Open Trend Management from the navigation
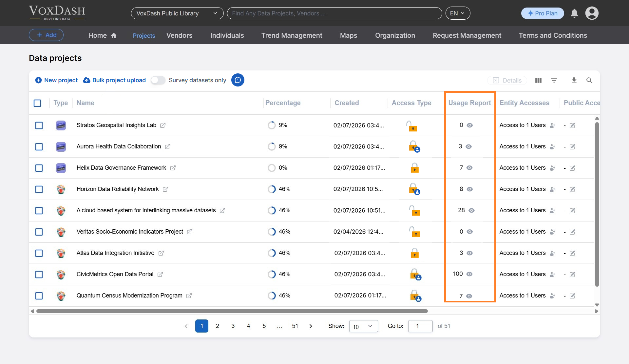The height and width of the screenshot is (364, 629). (292, 35)
